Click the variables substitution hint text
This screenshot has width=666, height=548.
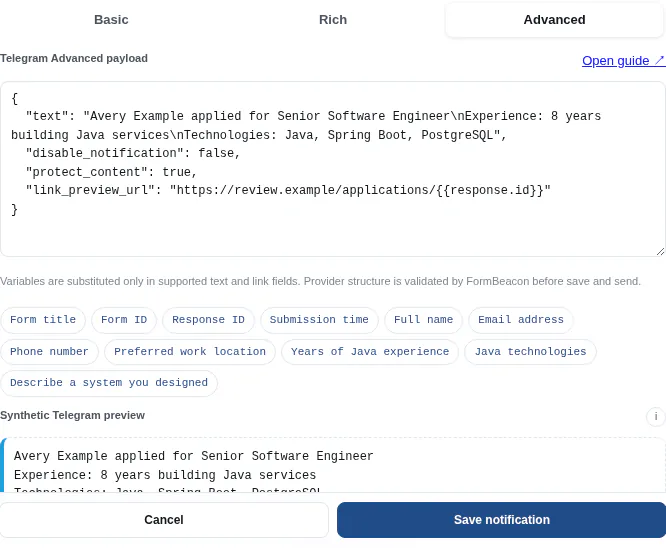320,281
